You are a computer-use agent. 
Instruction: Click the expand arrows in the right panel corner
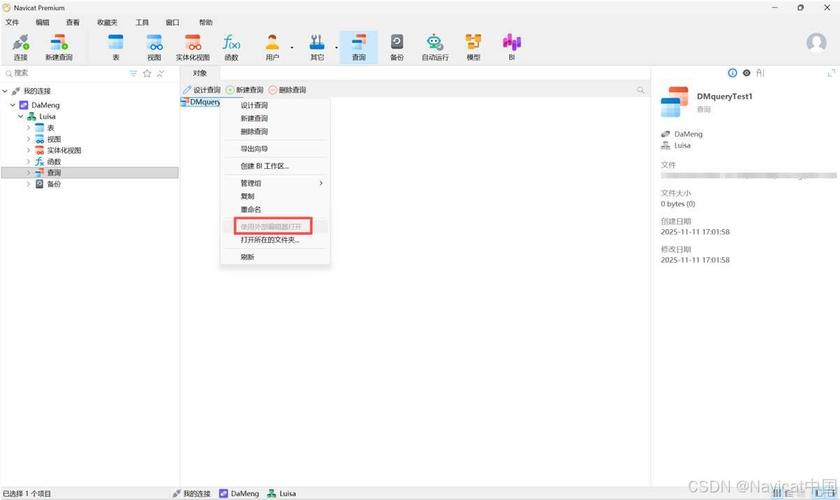pyautogui.click(x=831, y=73)
